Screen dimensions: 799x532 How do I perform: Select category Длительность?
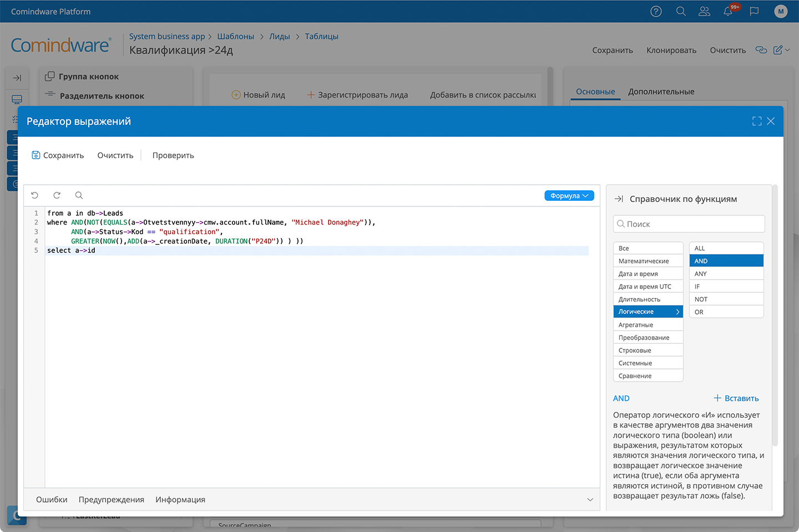click(x=648, y=299)
